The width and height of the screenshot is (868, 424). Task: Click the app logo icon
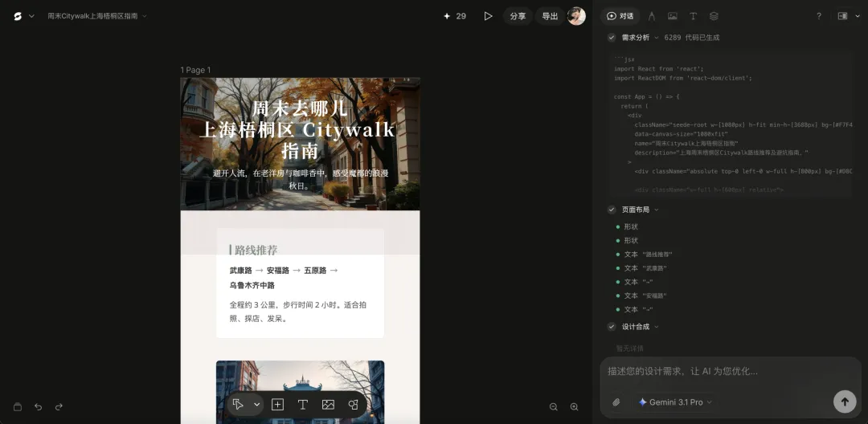[18, 17]
